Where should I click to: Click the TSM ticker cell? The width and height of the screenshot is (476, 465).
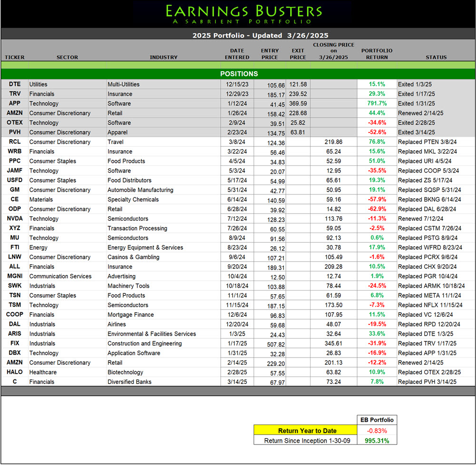point(15,305)
